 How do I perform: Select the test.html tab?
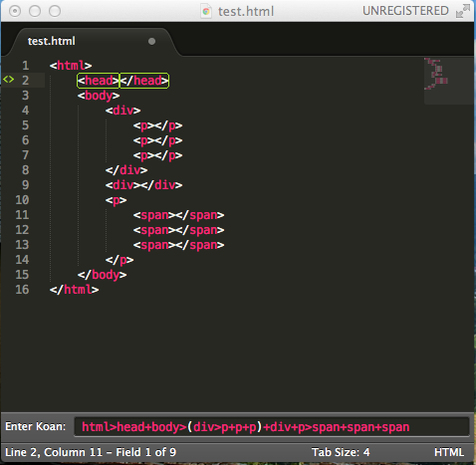tap(52, 41)
